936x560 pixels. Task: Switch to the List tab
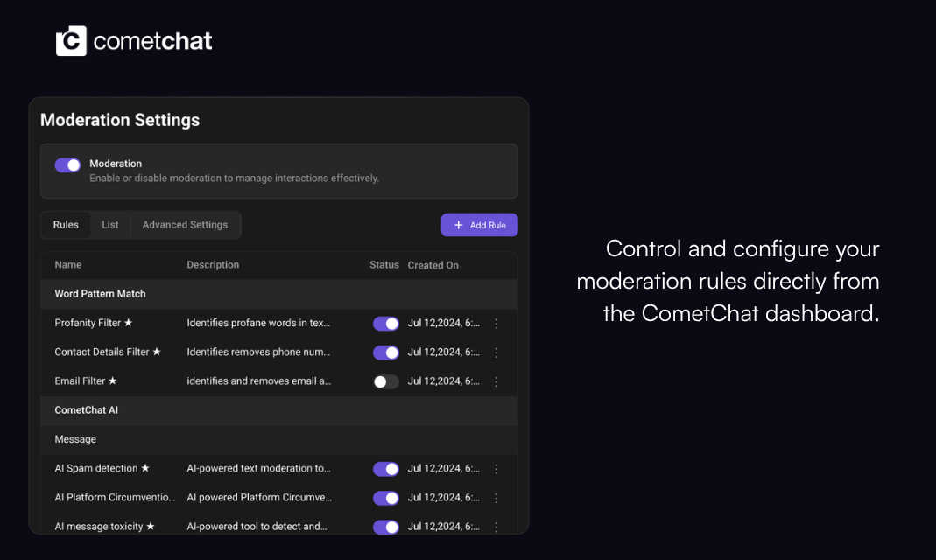point(109,225)
